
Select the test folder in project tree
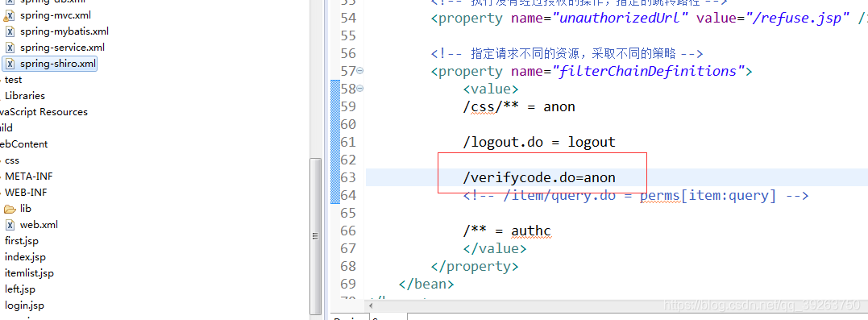[13, 80]
